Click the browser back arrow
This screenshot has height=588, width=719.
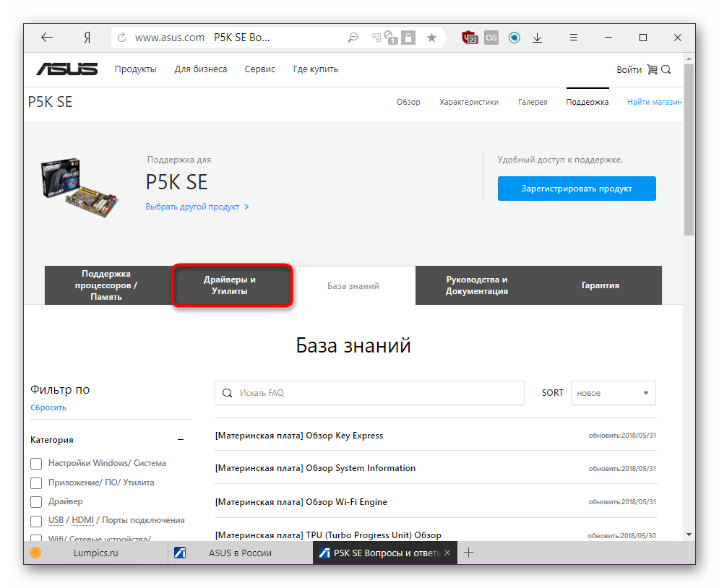47,38
